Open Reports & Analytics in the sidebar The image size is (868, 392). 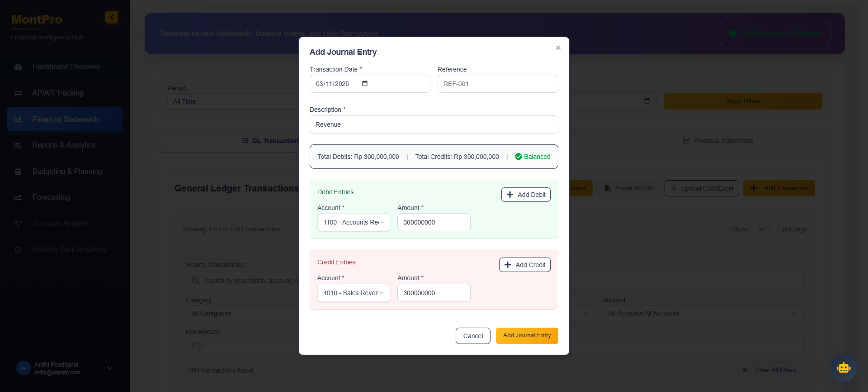pyautogui.click(x=65, y=145)
